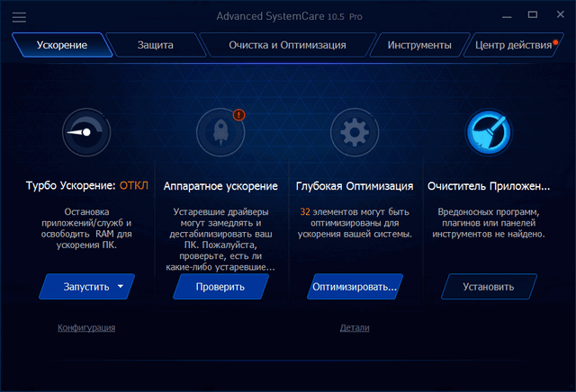Screen dimensions: 576x392
Task: Close the Advanced SystemCare window
Action: tap(560, 14)
